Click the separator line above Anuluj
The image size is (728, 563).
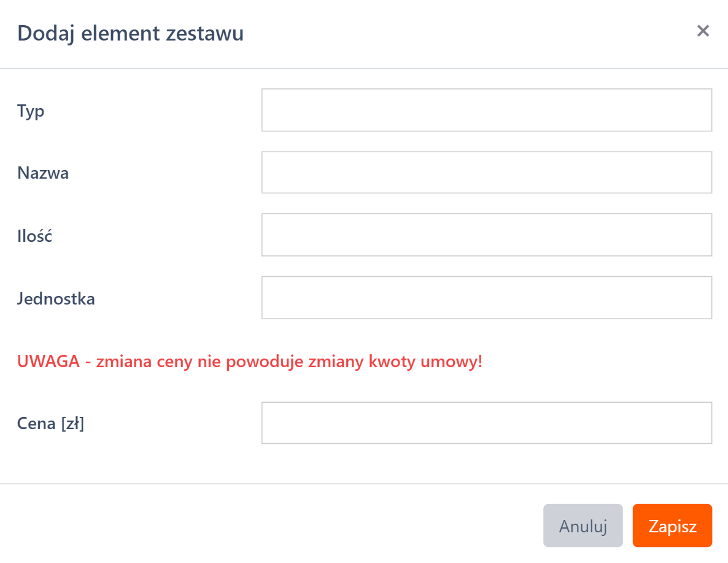(364, 484)
